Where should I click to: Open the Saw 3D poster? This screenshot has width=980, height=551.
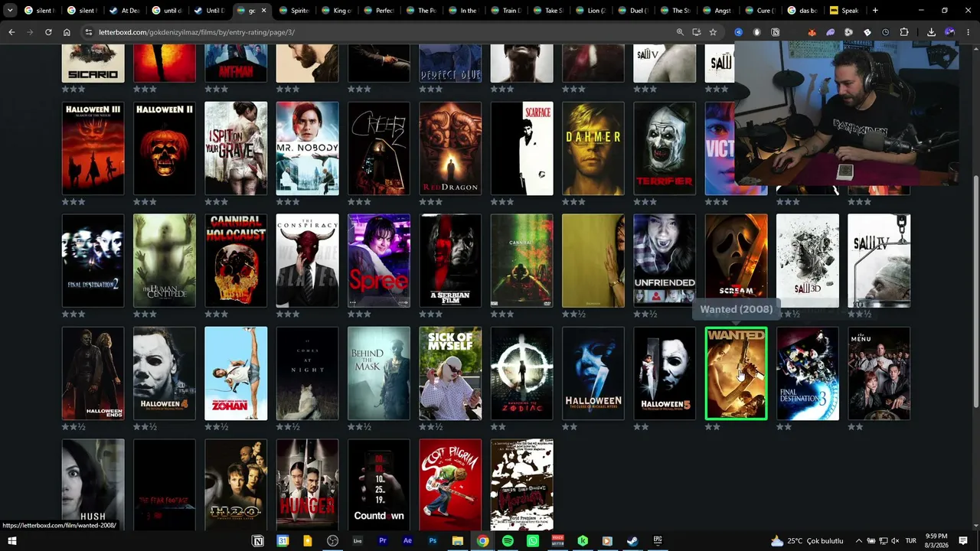(x=808, y=261)
